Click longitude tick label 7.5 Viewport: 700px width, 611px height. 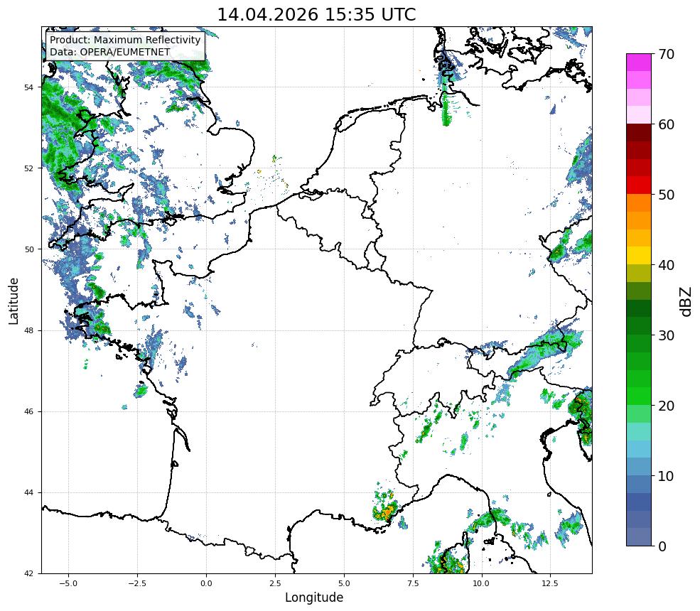[x=413, y=583]
